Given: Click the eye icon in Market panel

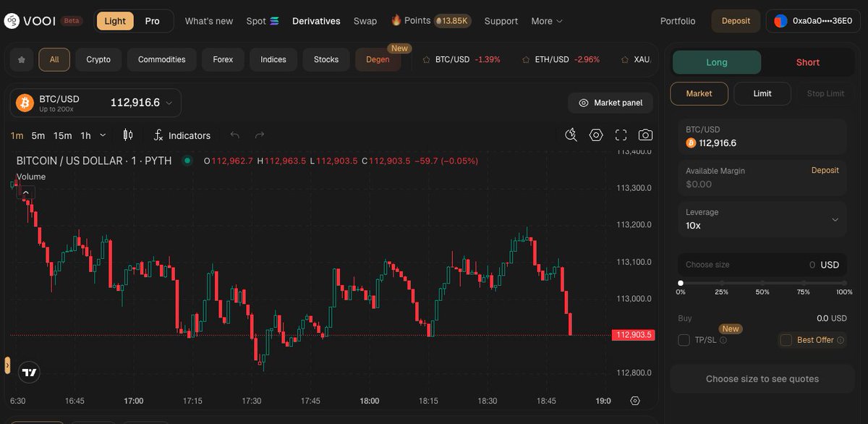Looking at the screenshot, I should [583, 103].
